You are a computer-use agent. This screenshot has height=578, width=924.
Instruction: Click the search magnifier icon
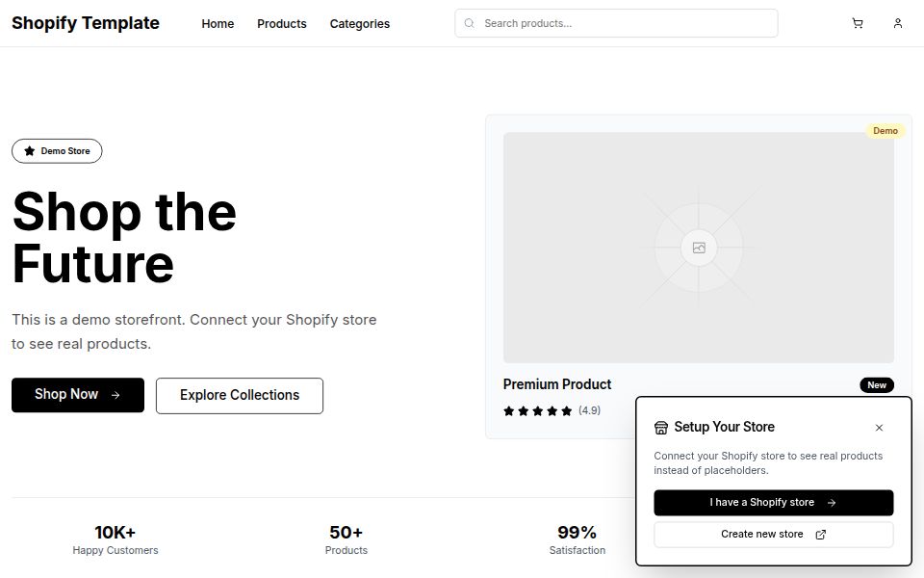(469, 23)
